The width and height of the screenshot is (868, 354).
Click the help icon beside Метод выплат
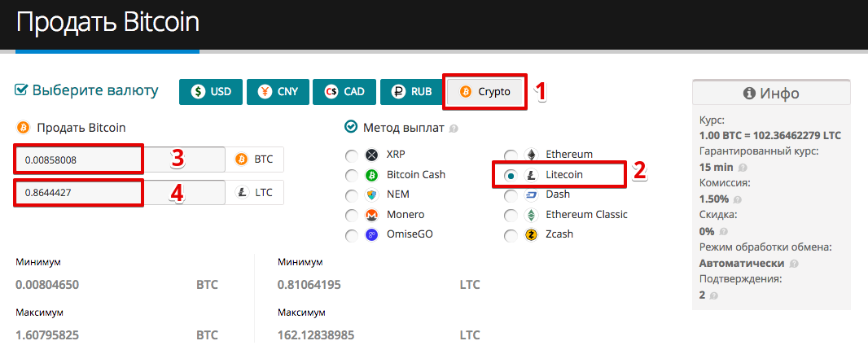pos(454,129)
